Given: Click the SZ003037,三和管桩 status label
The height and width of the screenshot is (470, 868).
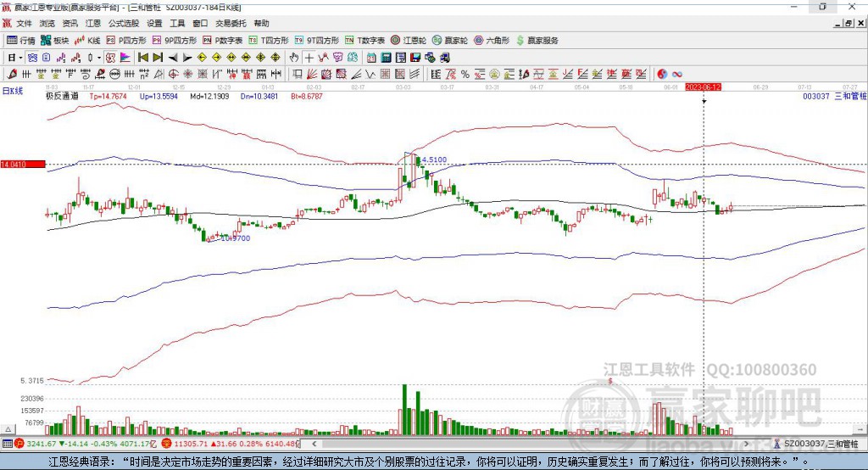Looking at the screenshot, I should (x=816, y=444).
